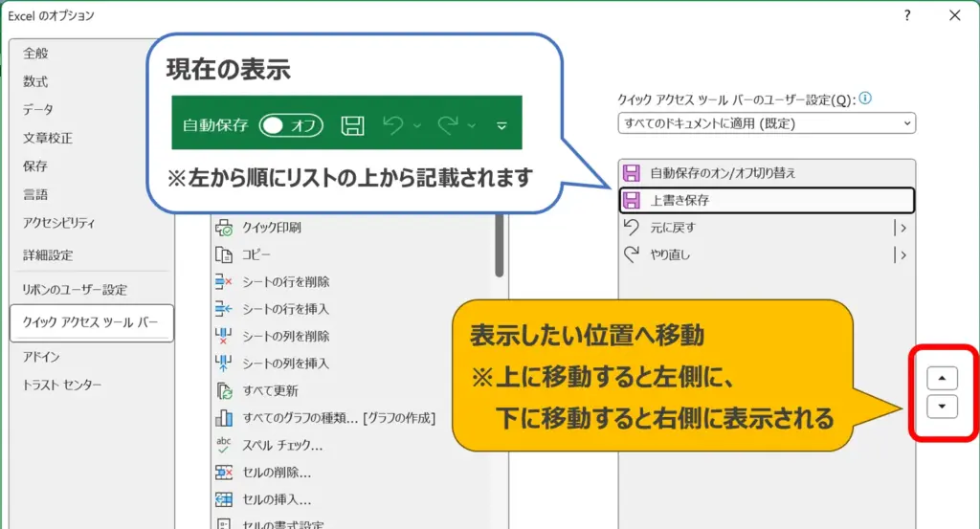
Task: Open the Quick Access Toolbar category
Action: (x=91, y=323)
